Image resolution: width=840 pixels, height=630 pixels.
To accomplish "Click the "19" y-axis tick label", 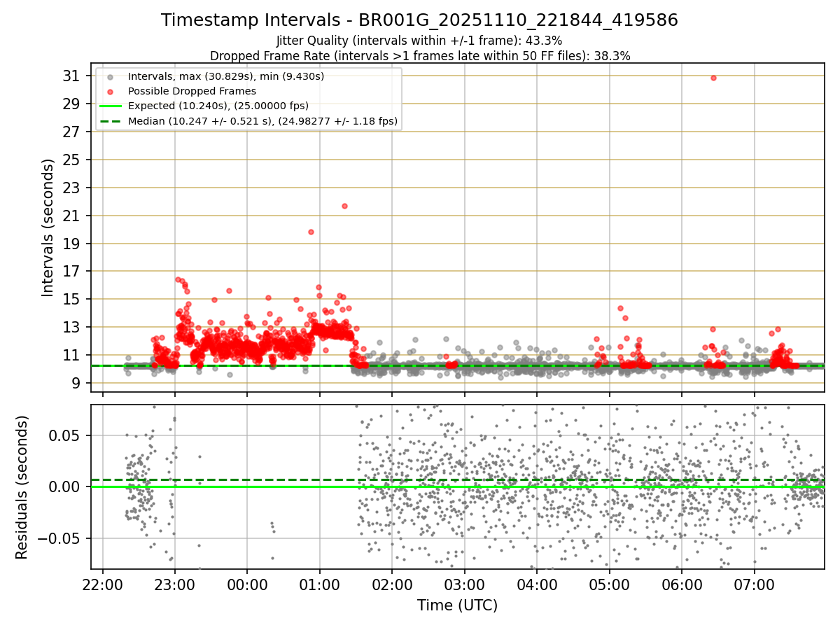I will pyautogui.click(x=72, y=244).
